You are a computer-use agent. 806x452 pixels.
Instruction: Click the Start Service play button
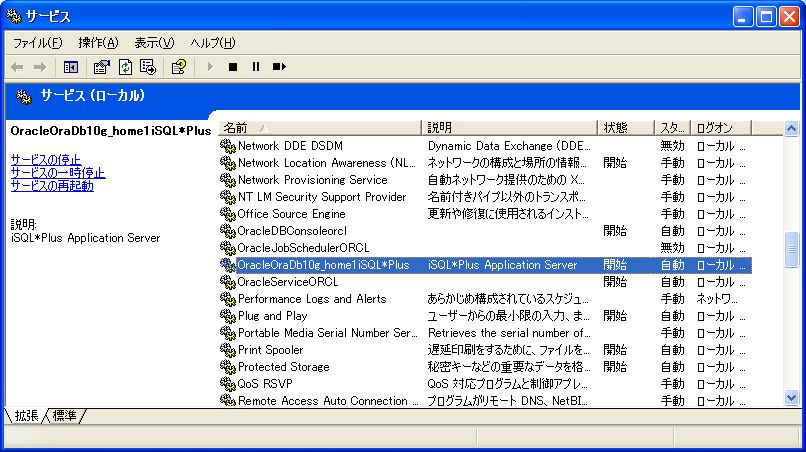pos(210,67)
